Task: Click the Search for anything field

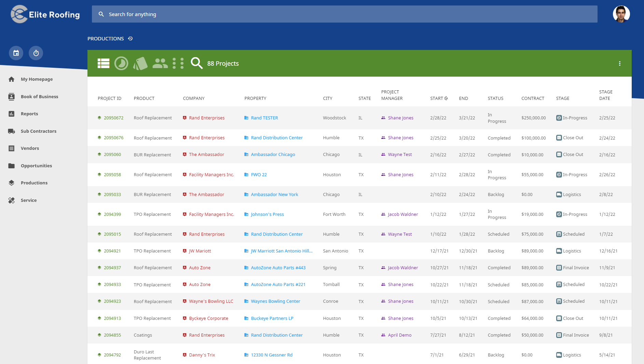Action: 344,14
